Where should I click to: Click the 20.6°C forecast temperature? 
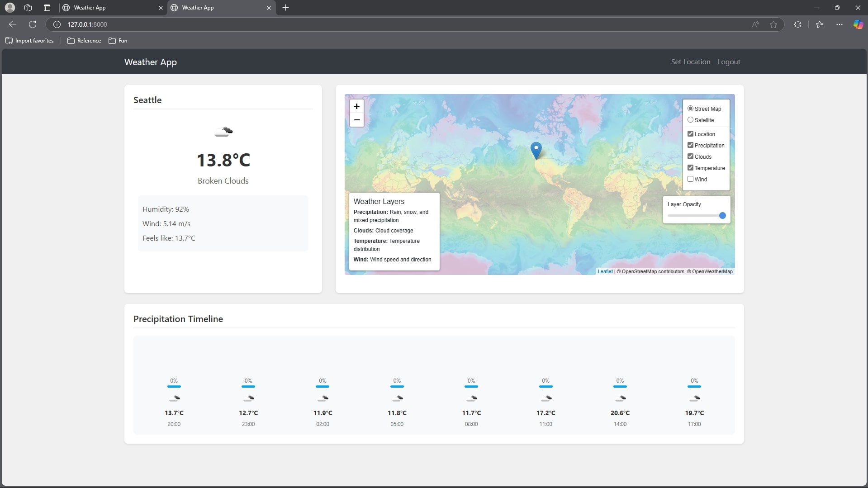(x=620, y=413)
